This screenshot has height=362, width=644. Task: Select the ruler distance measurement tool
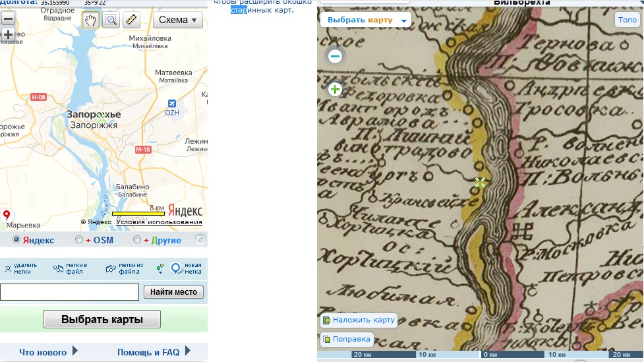pyautogui.click(x=131, y=20)
